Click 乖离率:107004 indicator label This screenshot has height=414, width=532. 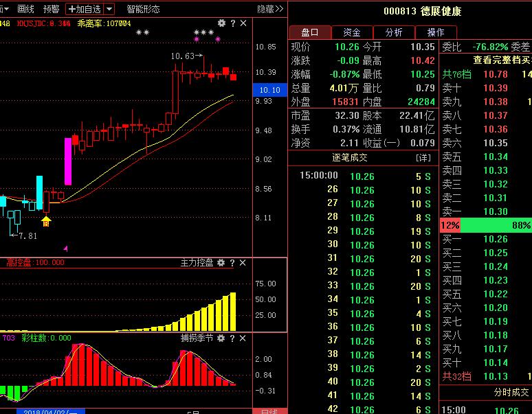click(x=104, y=23)
